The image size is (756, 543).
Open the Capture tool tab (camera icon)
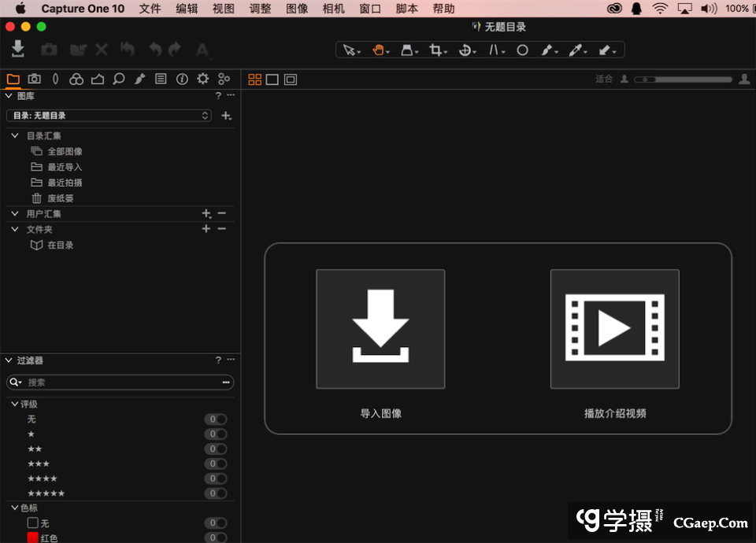click(x=35, y=79)
